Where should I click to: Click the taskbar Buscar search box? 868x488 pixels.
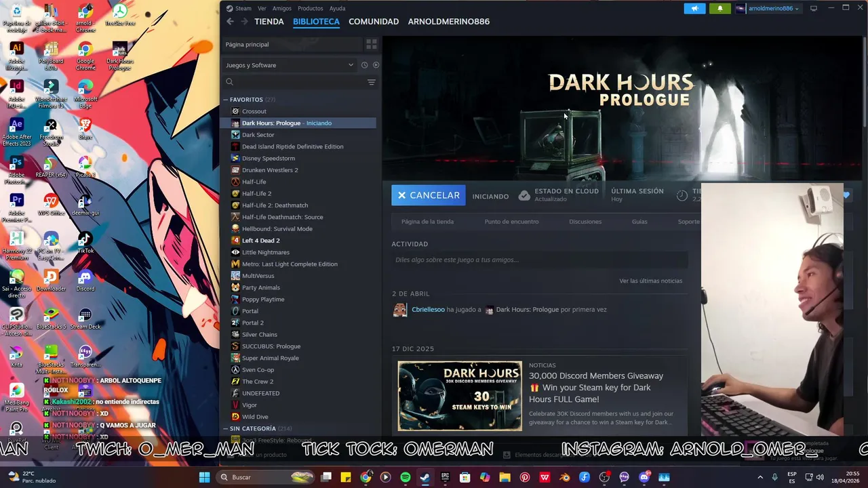[267, 477]
